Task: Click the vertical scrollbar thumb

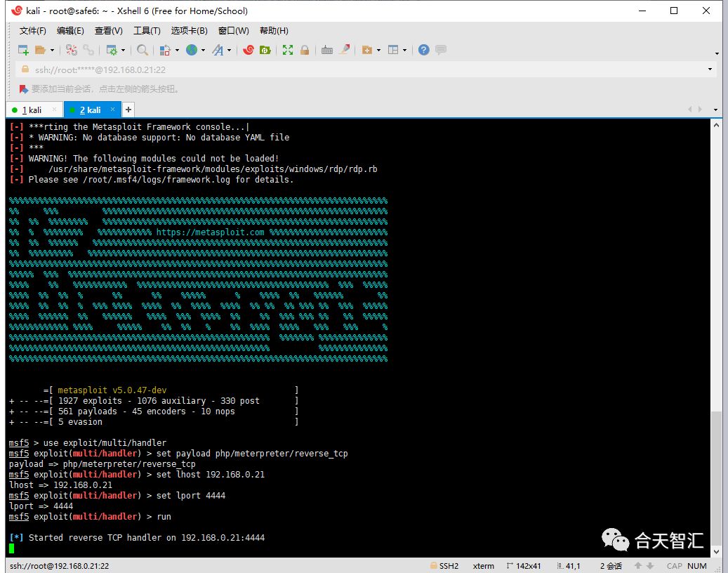Action: [x=716, y=478]
